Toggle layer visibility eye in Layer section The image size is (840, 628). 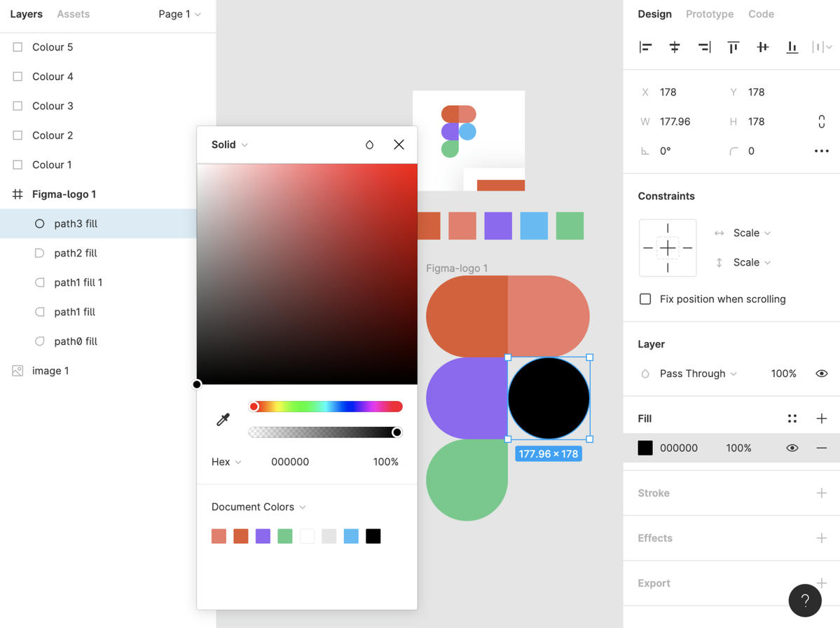(x=821, y=374)
